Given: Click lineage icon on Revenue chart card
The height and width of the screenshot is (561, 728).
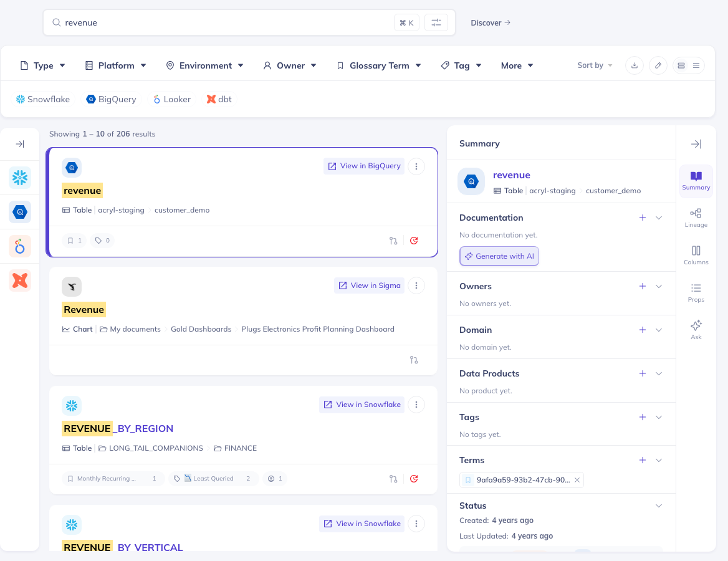Looking at the screenshot, I should [414, 360].
